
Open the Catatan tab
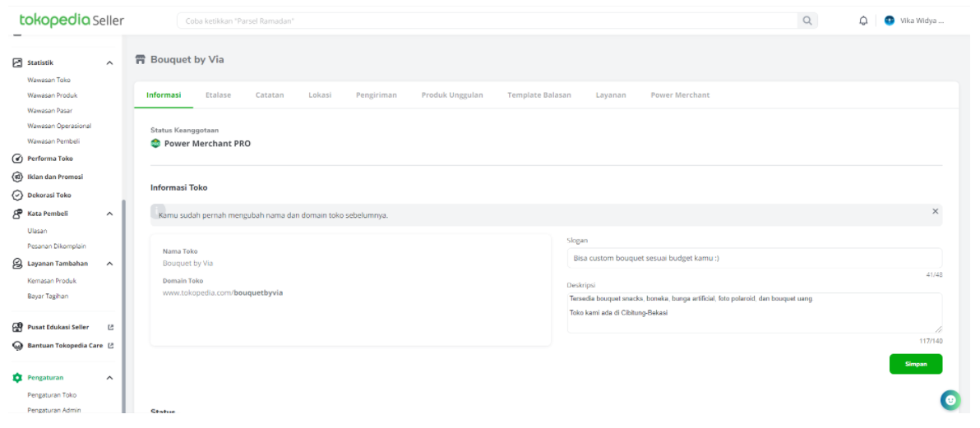pos(270,95)
